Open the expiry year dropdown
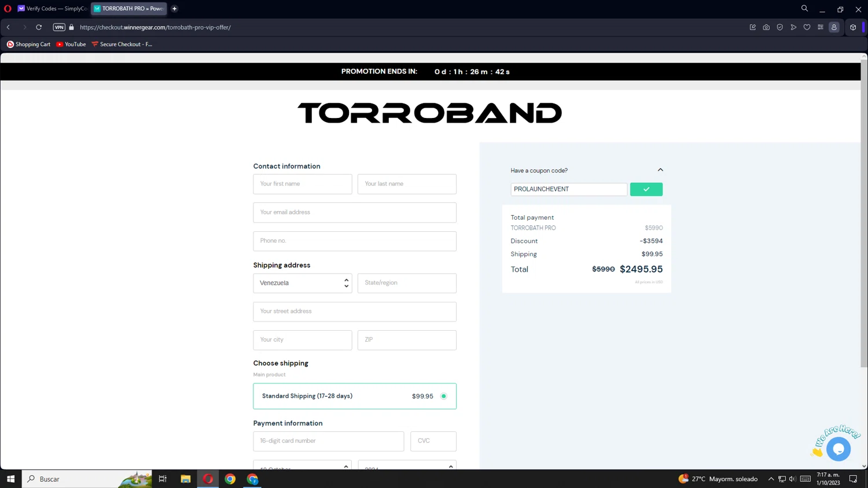Image resolution: width=868 pixels, height=488 pixels. (x=407, y=465)
